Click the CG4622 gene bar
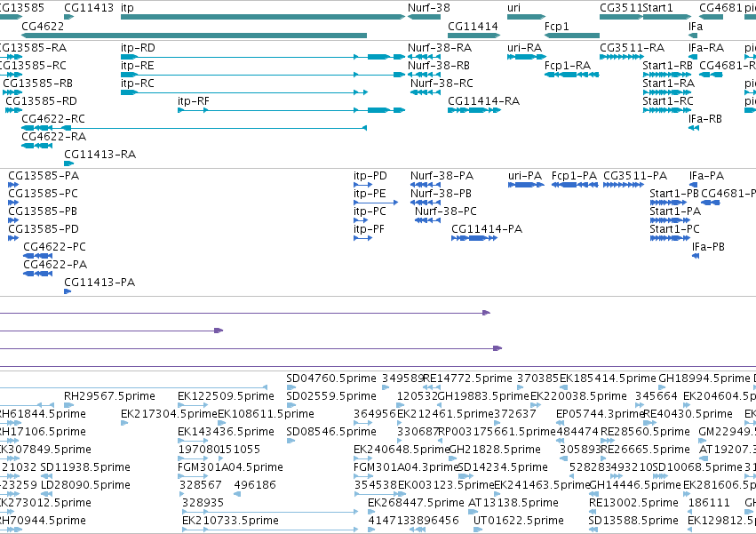Viewport: 756px width, 534px height. pos(194,36)
